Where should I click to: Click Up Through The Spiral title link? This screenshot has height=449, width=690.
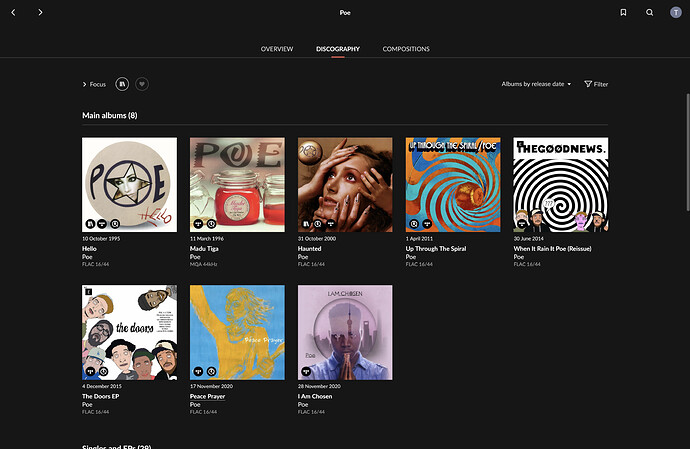[x=436, y=248]
